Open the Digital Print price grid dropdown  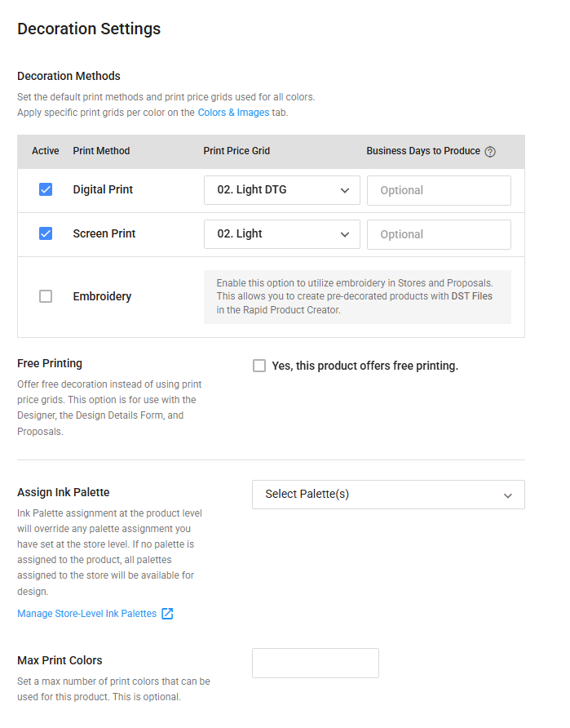tap(281, 190)
